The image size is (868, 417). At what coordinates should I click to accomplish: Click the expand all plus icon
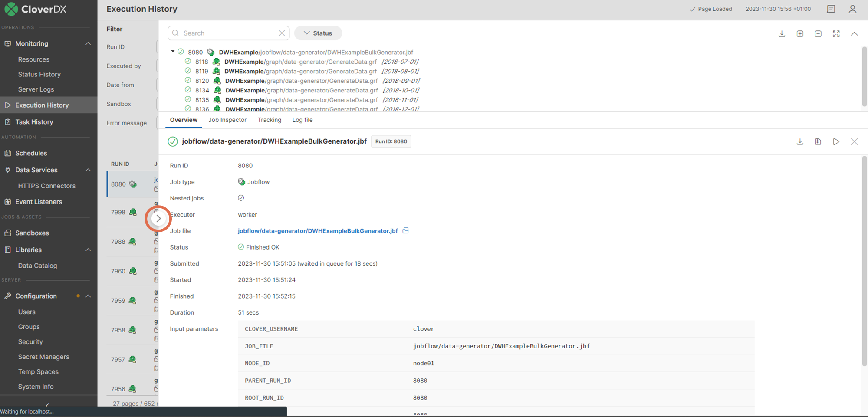click(800, 33)
